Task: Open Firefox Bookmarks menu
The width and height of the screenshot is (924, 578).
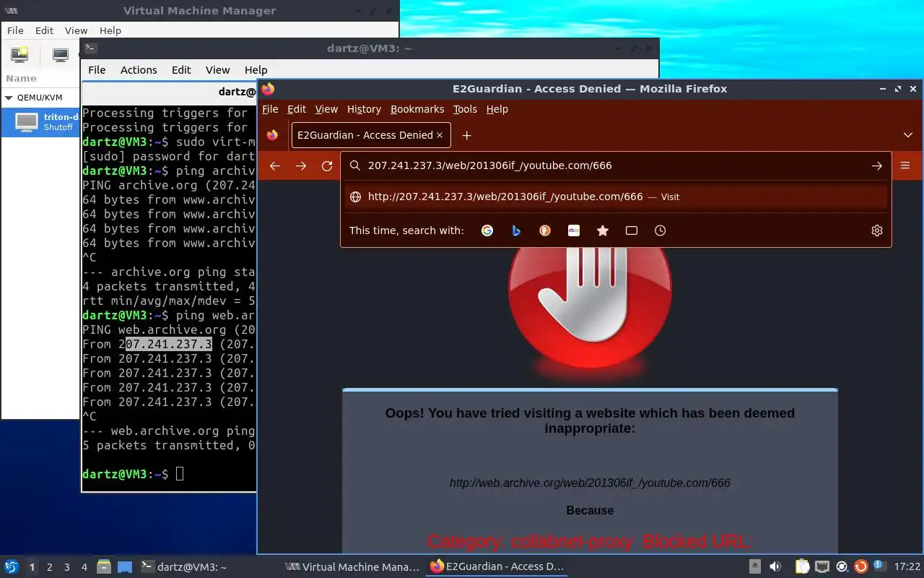Action: (x=417, y=109)
